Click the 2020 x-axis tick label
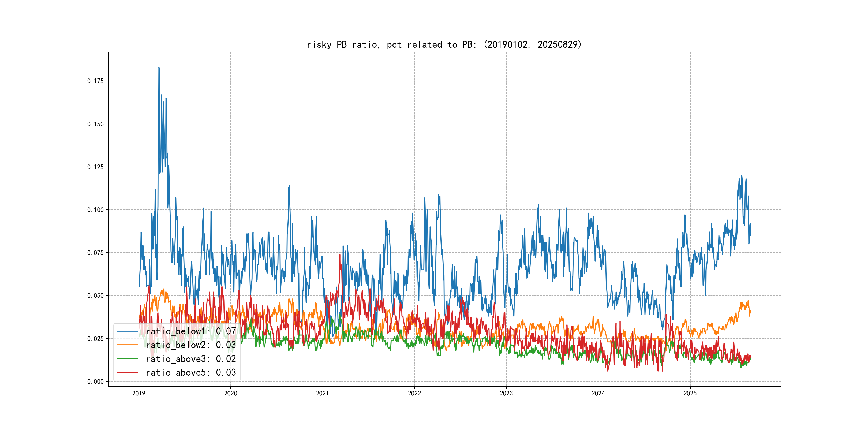Viewport: 868px width, 434px height. tap(230, 393)
